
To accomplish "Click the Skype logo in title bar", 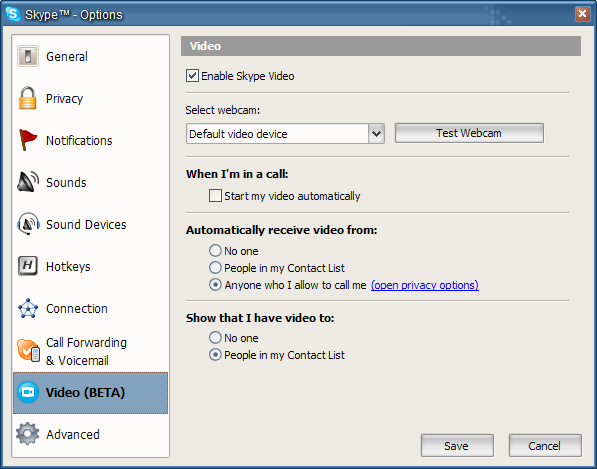I will [x=13, y=14].
